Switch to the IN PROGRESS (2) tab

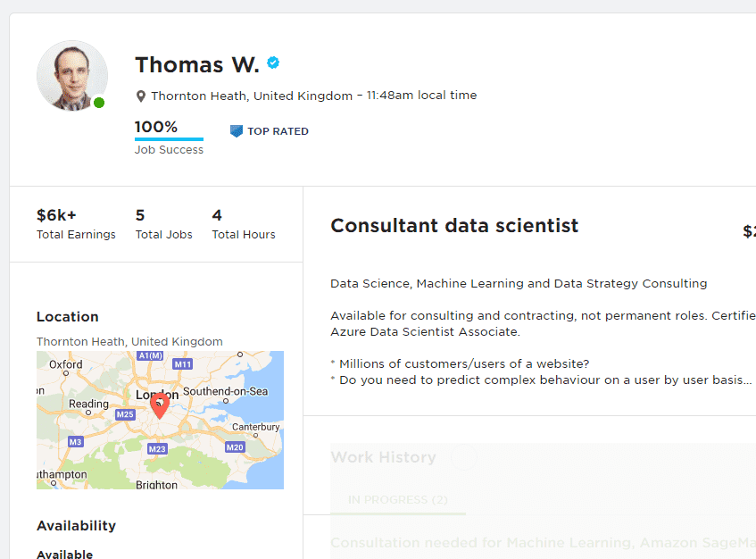pyautogui.click(x=399, y=499)
